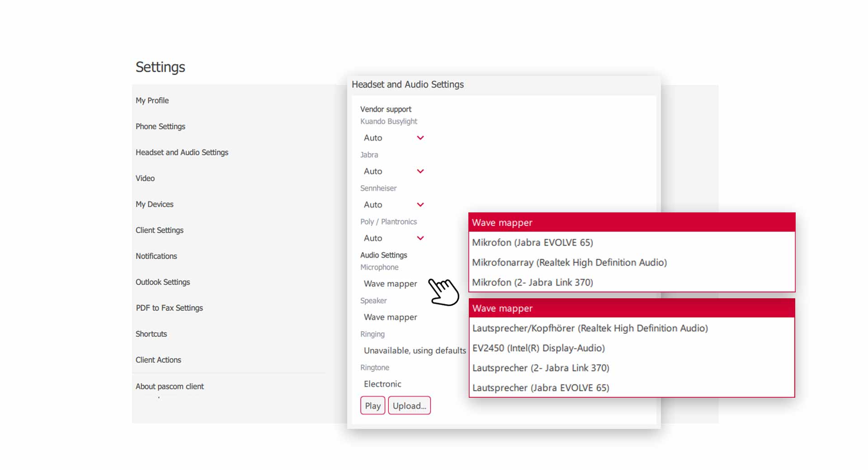Click the Play ringtone button
The image size is (868, 470).
373,405
